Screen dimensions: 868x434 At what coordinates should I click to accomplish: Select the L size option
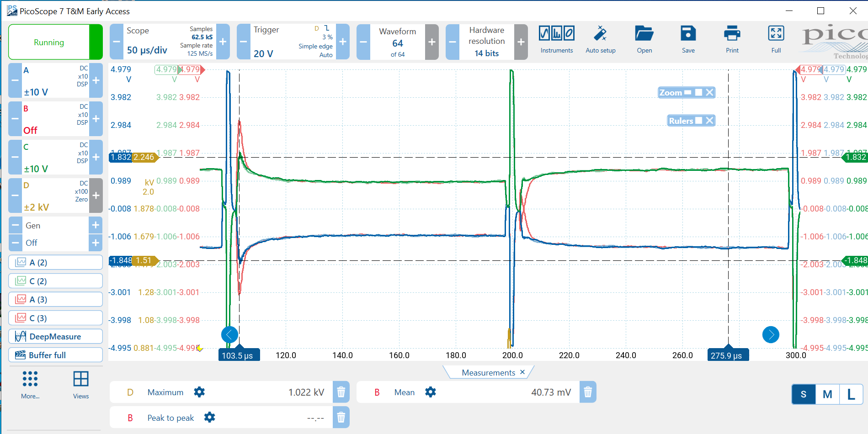pos(851,394)
